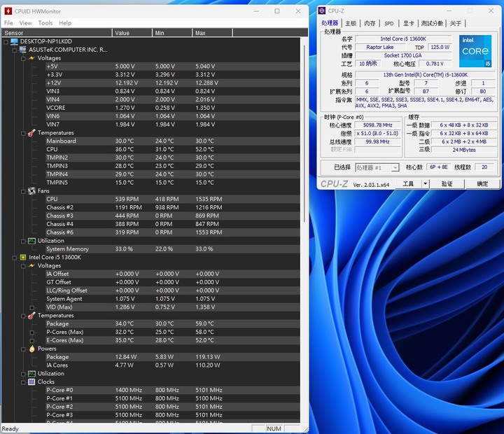This screenshot has width=504, height=434.
Task: Select the VCORE voltage row
Action: (173, 108)
